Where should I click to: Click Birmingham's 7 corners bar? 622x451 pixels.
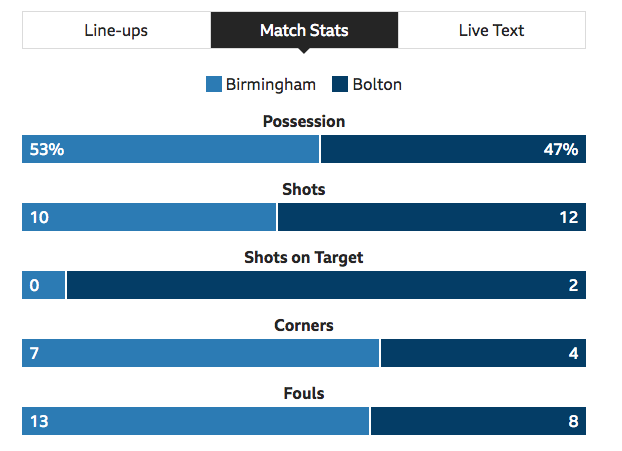tap(201, 353)
